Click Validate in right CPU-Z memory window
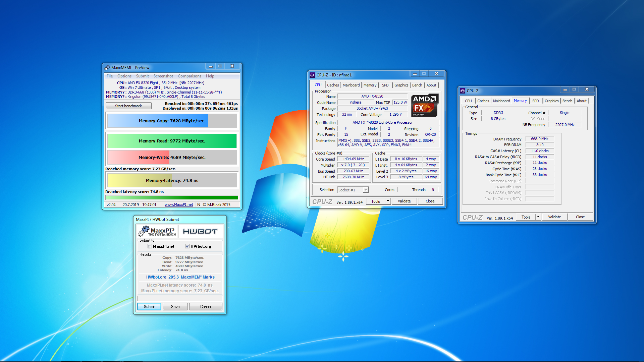 554,217
